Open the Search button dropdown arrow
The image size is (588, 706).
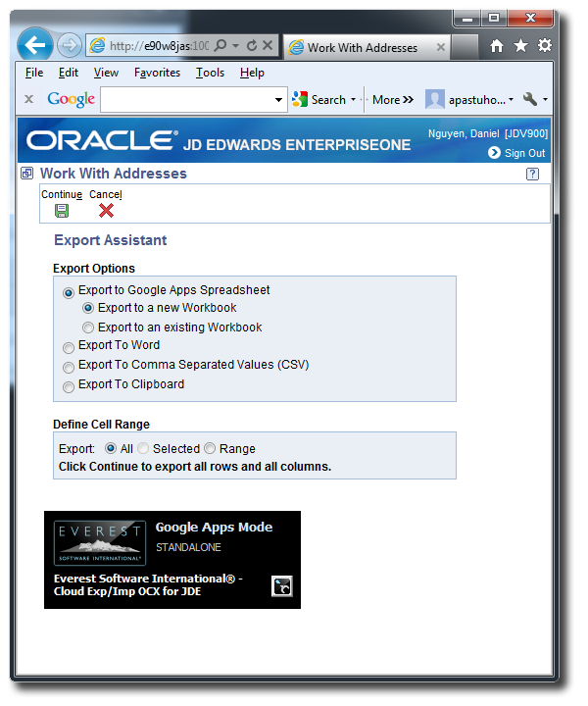353,99
